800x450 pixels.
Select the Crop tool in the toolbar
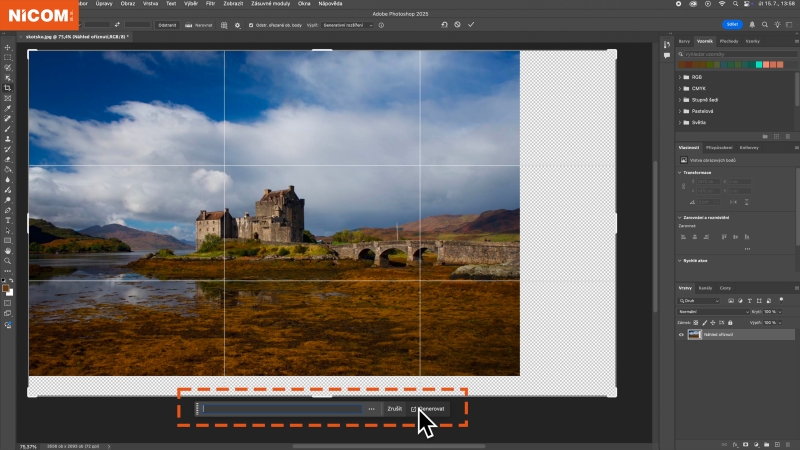[8, 88]
